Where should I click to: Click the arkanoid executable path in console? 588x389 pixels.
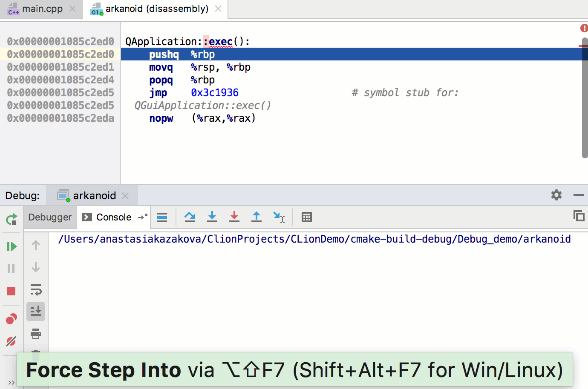pos(314,239)
